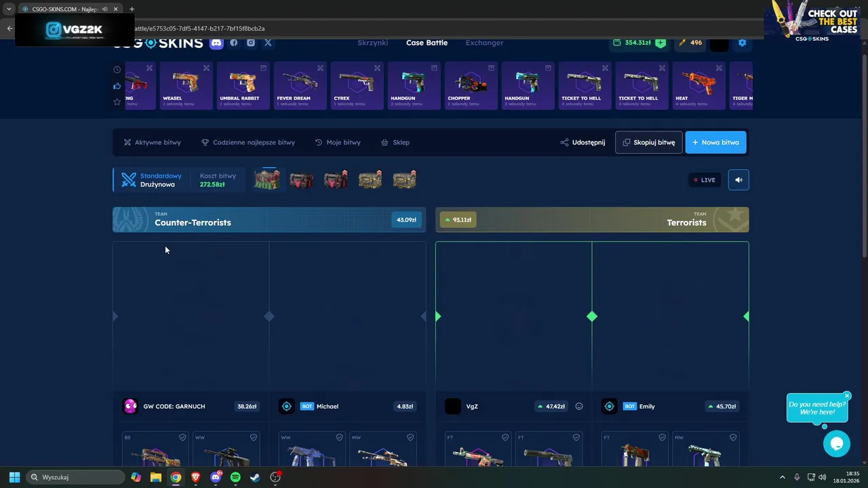This screenshot has height=488, width=868.
Task: Mute the CSGO-SKINS browser tab audio
Action: coord(104,9)
